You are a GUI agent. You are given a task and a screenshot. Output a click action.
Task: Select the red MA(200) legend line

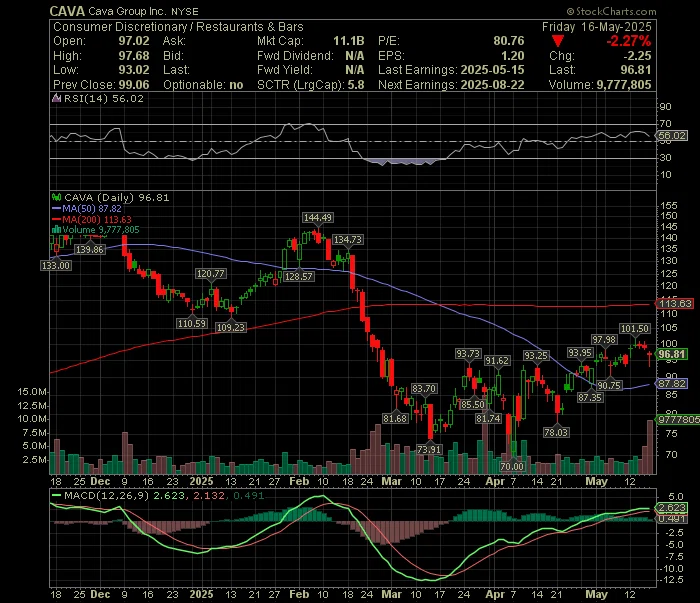56,220
